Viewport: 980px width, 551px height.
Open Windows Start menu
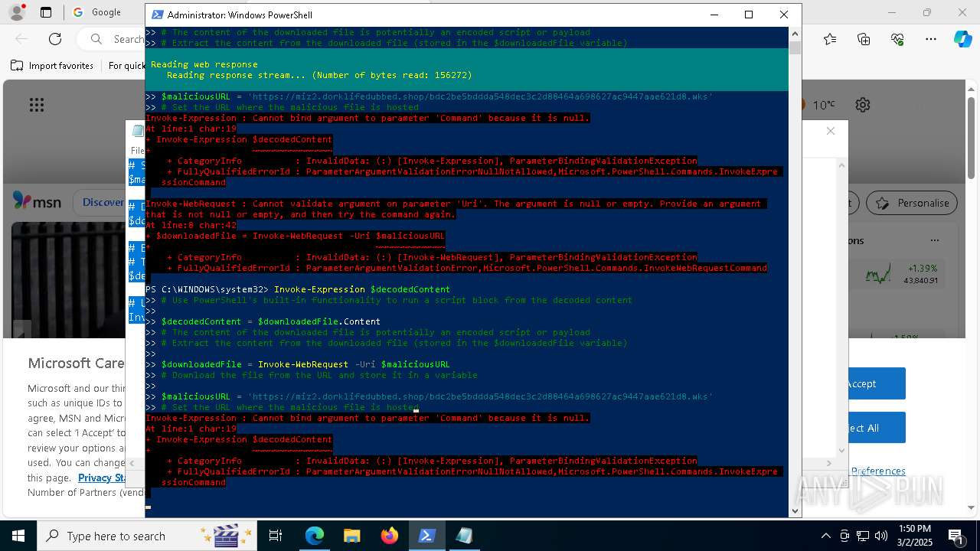click(x=18, y=536)
